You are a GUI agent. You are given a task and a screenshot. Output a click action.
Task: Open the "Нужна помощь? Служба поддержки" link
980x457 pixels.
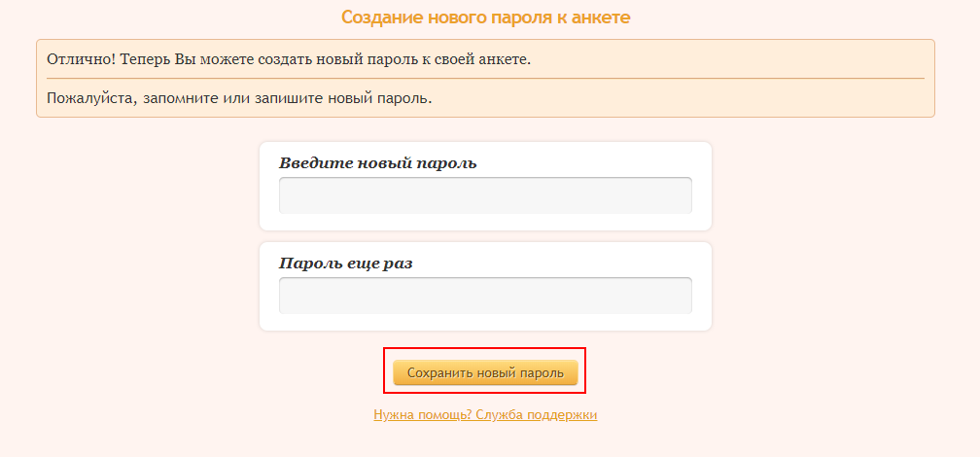point(485,415)
